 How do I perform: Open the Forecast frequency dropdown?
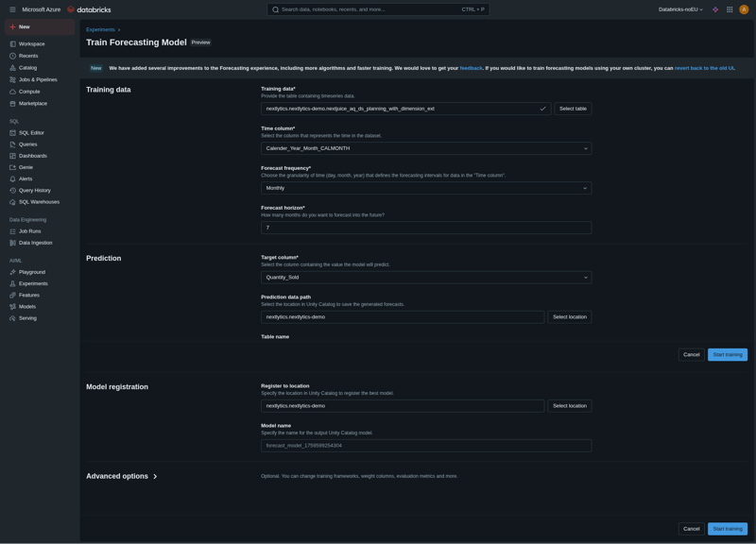[x=426, y=188]
